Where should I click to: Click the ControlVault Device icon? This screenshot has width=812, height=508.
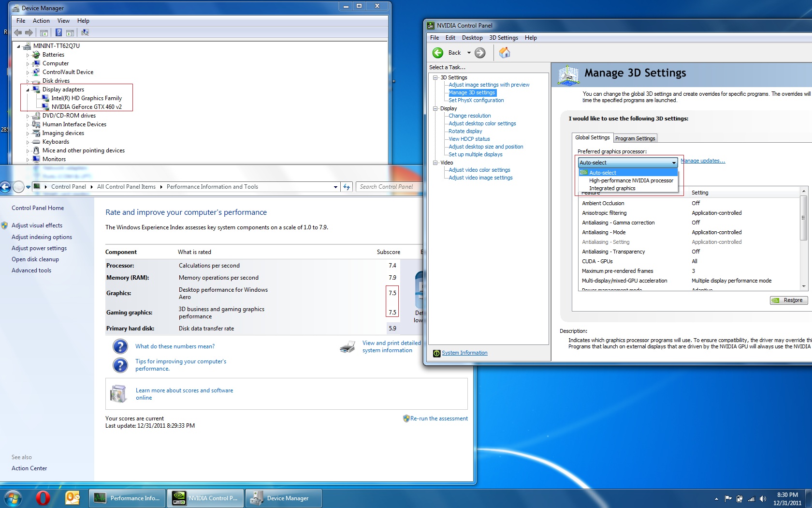[36, 72]
